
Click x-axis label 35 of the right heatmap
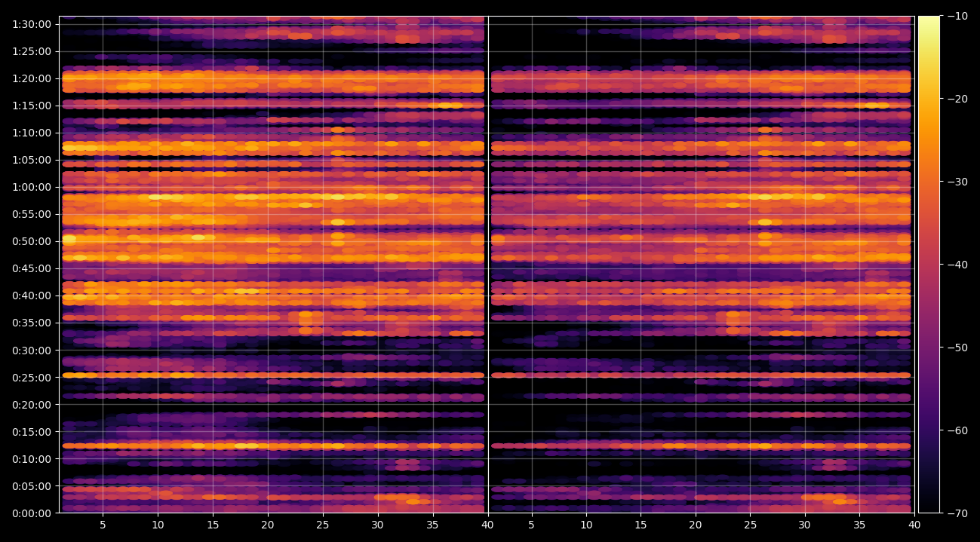pos(859,525)
